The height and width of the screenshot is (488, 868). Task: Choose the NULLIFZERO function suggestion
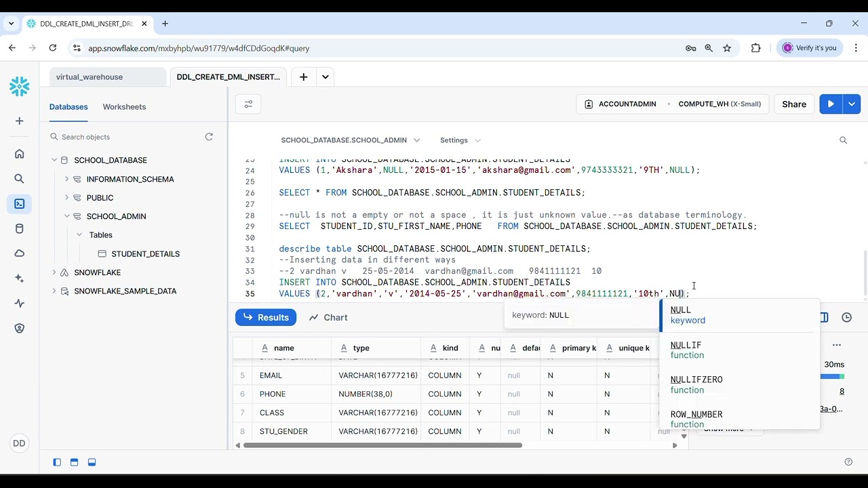739,384
